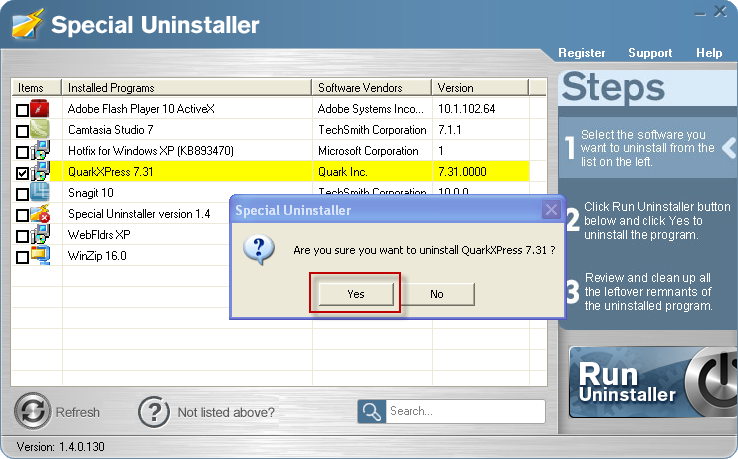The image size is (738, 459).
Task: Click the Run Uninstaller button
Action: (653, 382)
